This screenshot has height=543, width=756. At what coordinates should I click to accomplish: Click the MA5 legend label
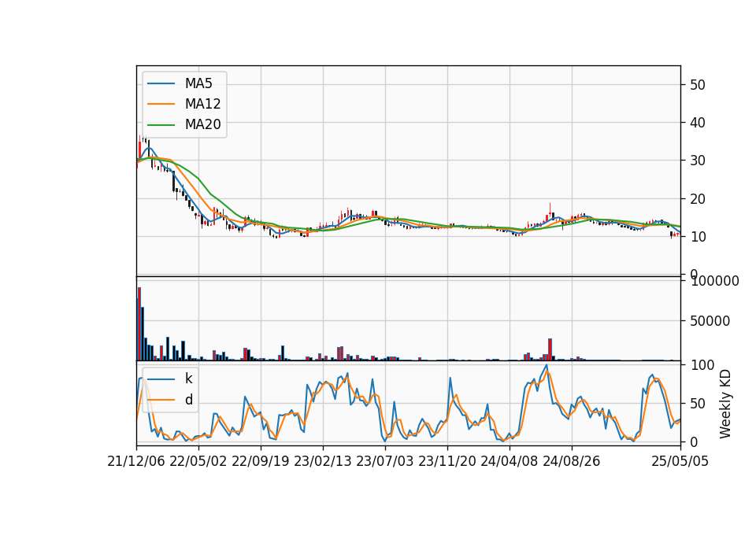(198, 83)
